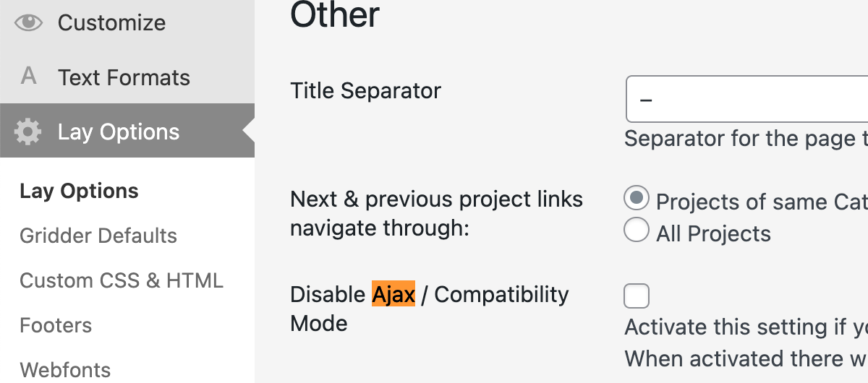Open the Customize sidebar menu label
The image size is (868, 383).
tap(111, 22)
